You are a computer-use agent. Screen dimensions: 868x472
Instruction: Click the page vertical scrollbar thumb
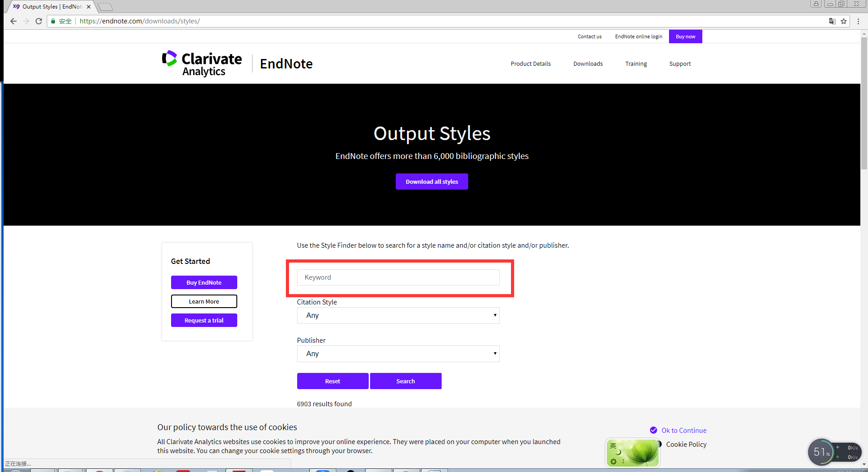tap(864, 103)
